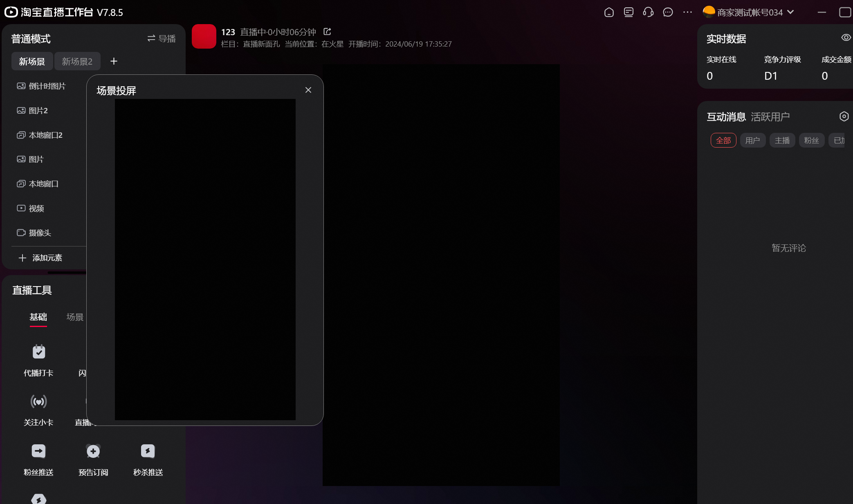Switch to 活跃用户 tab
Image resolution: width=853 pixels, height=504 pixels.
pos(770,117)
